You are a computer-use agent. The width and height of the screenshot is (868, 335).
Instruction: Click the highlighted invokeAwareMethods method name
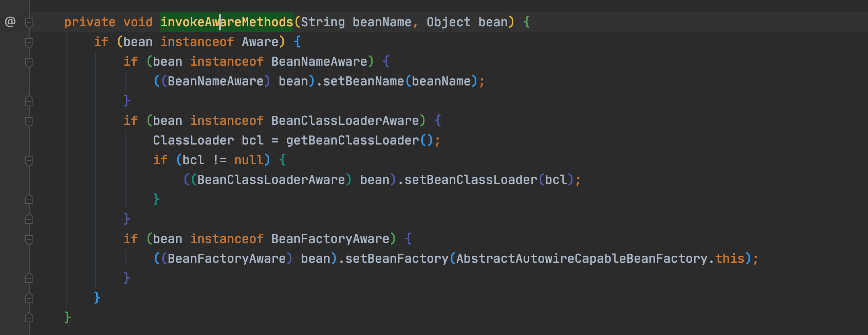(226, 22)
